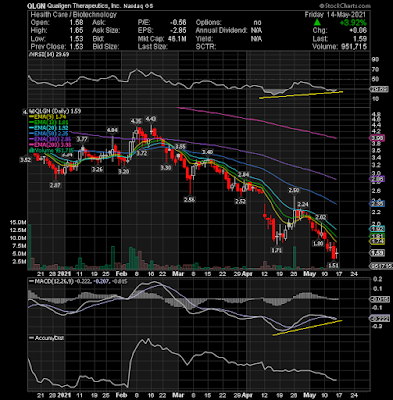Click the RSI(14) 29.69 indicator label

click(49, 54)
